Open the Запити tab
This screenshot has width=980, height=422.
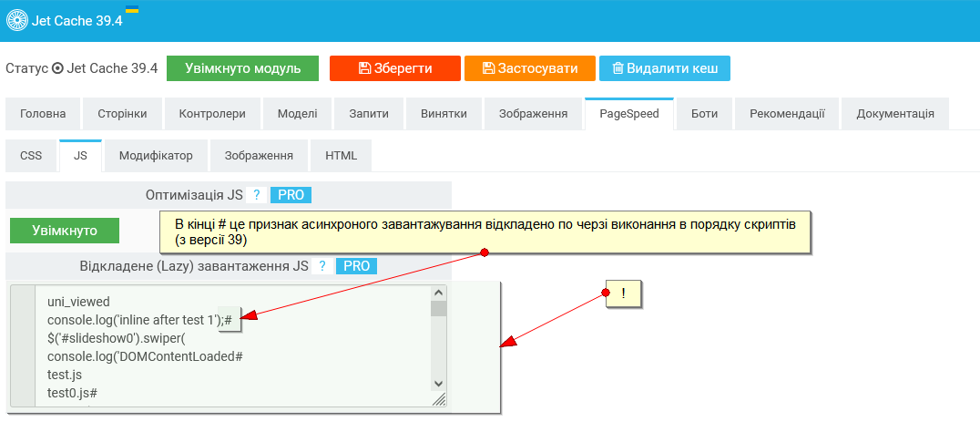click(x=369, y=114)
